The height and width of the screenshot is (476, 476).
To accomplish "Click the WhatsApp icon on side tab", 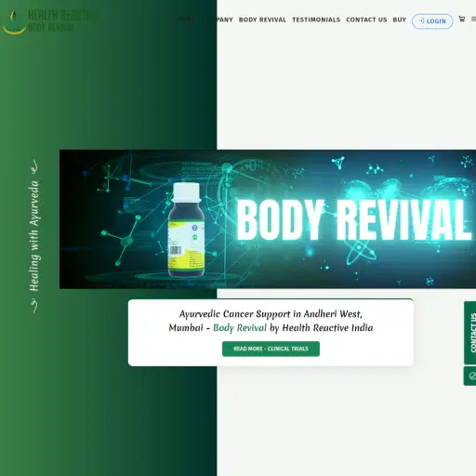I will 472,376.
